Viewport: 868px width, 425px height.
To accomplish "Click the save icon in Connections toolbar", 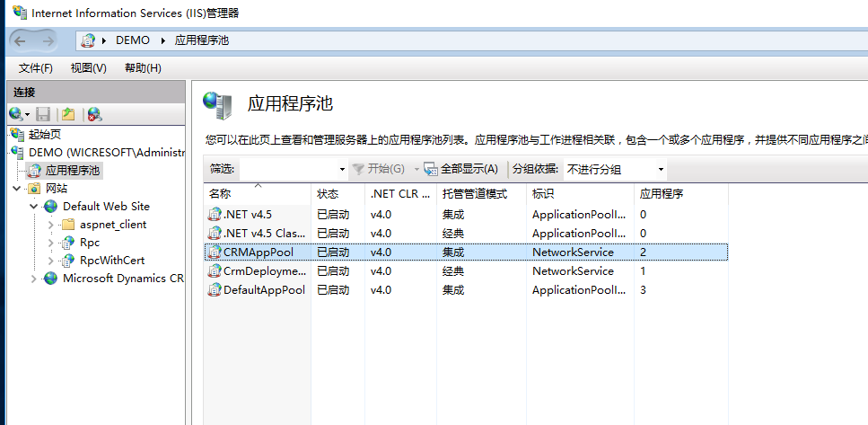I will pos(43,115).
